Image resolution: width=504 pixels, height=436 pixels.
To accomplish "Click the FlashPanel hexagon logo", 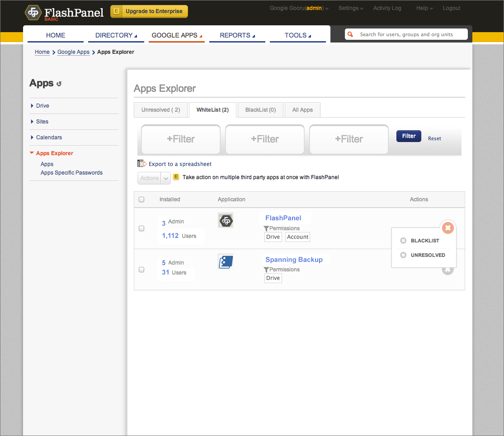I will coord(33,13).
